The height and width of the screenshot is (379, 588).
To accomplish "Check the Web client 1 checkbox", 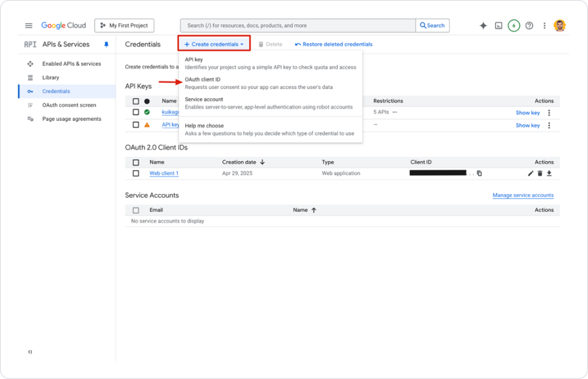I will pos(136,173).
